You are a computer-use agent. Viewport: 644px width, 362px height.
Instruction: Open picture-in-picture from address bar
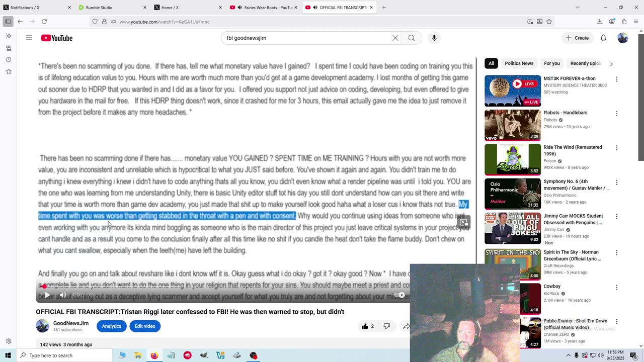(x=530, y=22)
